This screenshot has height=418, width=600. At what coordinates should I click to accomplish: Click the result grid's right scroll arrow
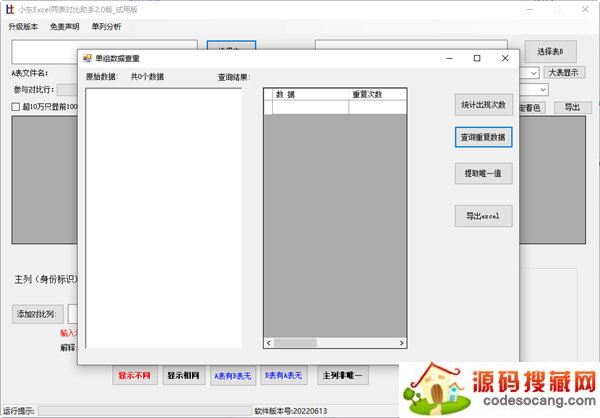(401, 343)
